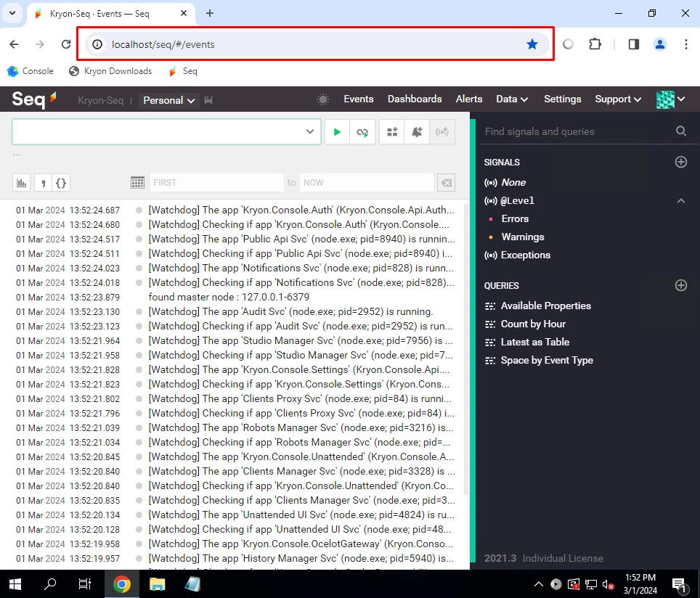Open Chrome three-dot menu
700x598 pixels.
(x=686, y=44)
